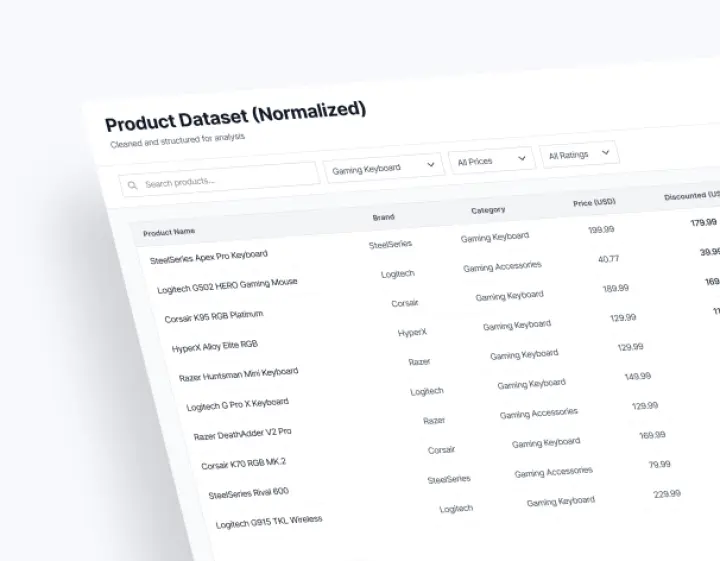Image resolution: width=720 pixels, height=561 pixels.
Task: Click price 229.99 cell
Action: (x=667, y=494)
